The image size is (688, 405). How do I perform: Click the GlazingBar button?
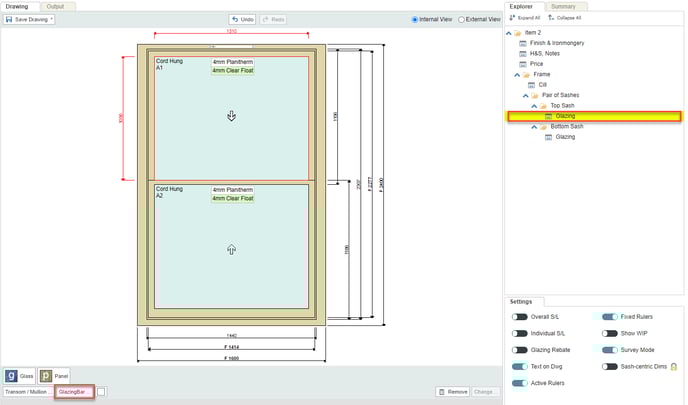74,392
